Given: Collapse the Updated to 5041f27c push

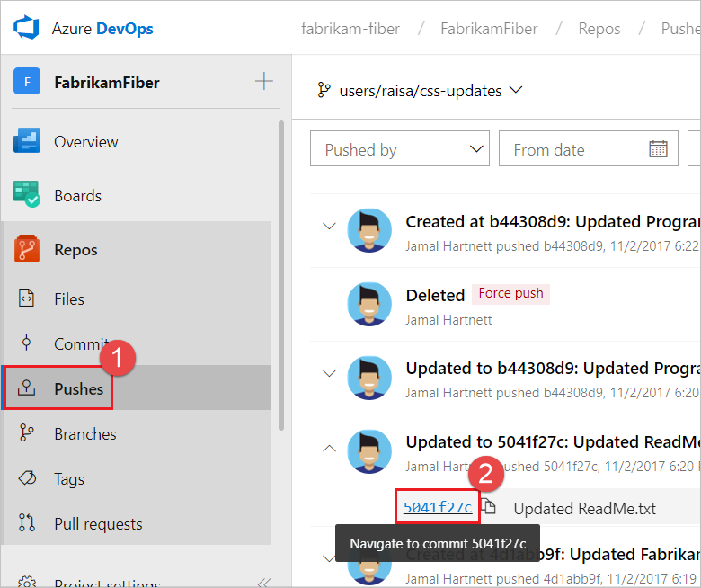Looking at the screenshot, I should [x=329, y=448].
